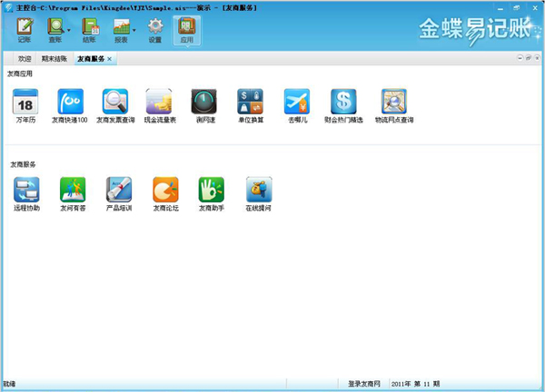Click the 2011年 第 11 期 period indicator
This screenshot has height=392, width=545.
tap(415, 384)
